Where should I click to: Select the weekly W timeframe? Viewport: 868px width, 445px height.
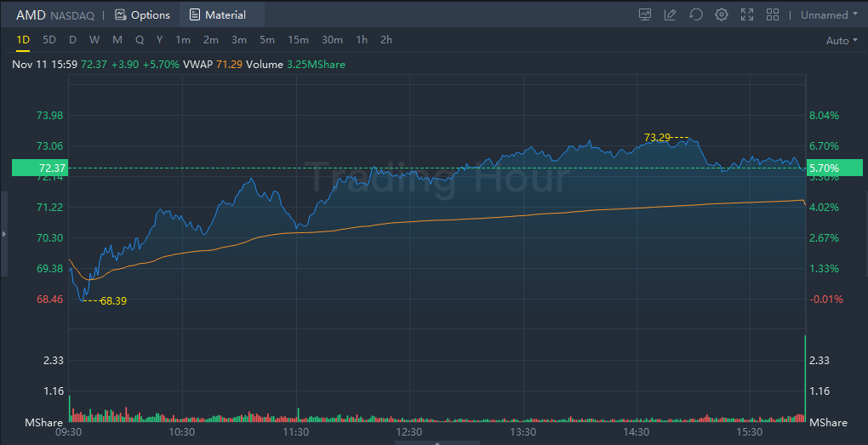tap(94, 40)
